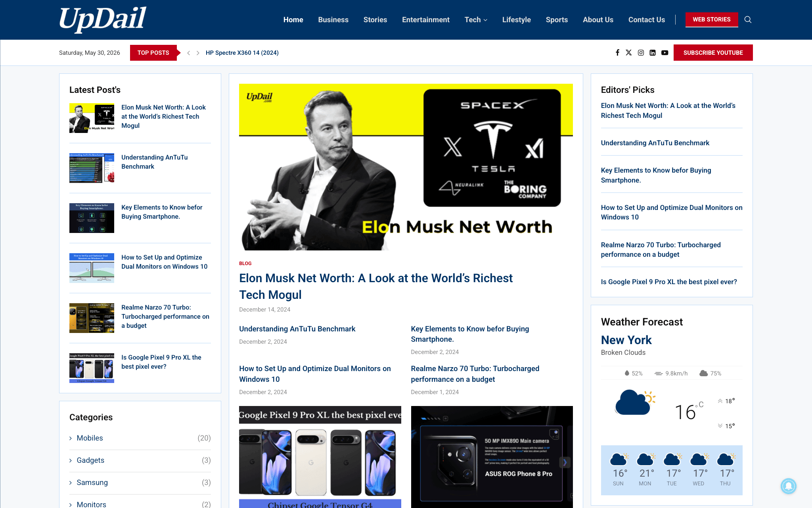812x508 pixels.
Task: Open the Stories menu item
Action: [x=375, y=19]
